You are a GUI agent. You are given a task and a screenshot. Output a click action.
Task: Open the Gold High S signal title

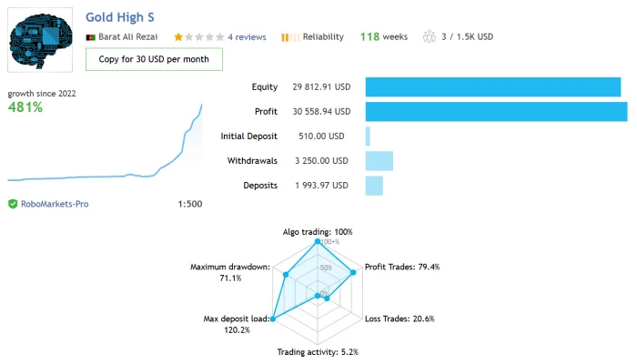120,17
